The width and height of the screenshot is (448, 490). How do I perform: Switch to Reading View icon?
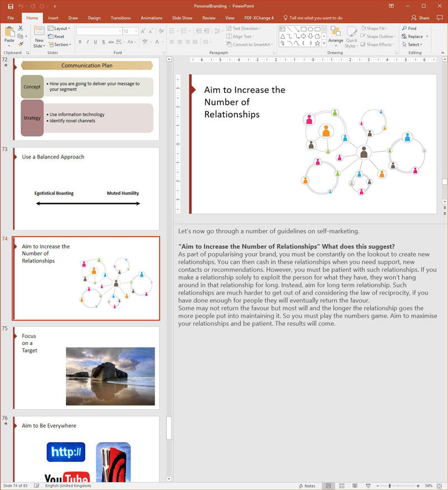pos(355,486)
